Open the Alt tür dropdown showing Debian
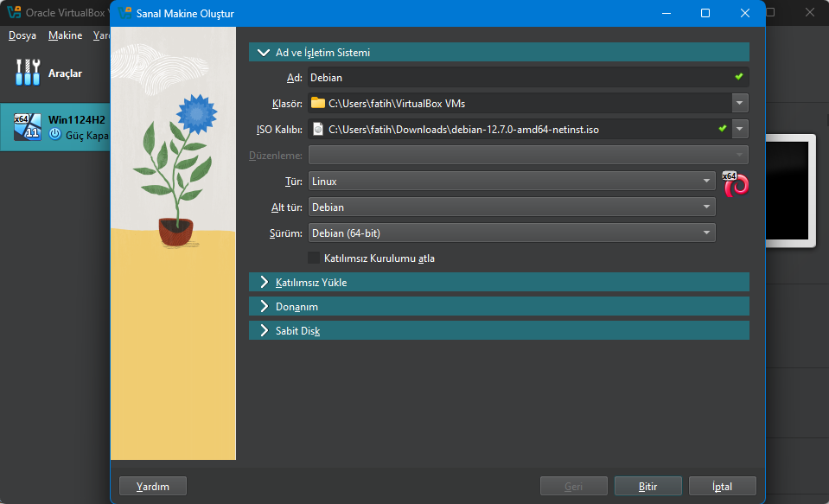This screenshot has height=504, width=829. click(511, 207)
